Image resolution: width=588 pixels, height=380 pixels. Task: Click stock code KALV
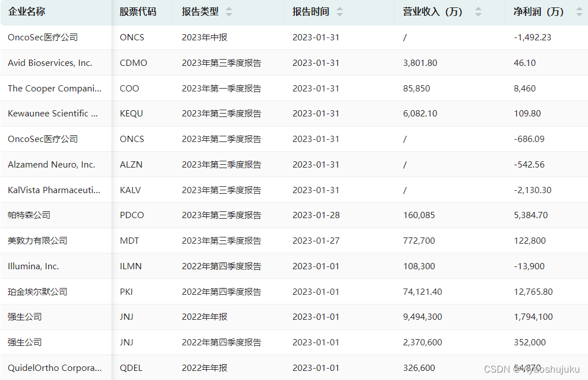[x=131, y=190]
